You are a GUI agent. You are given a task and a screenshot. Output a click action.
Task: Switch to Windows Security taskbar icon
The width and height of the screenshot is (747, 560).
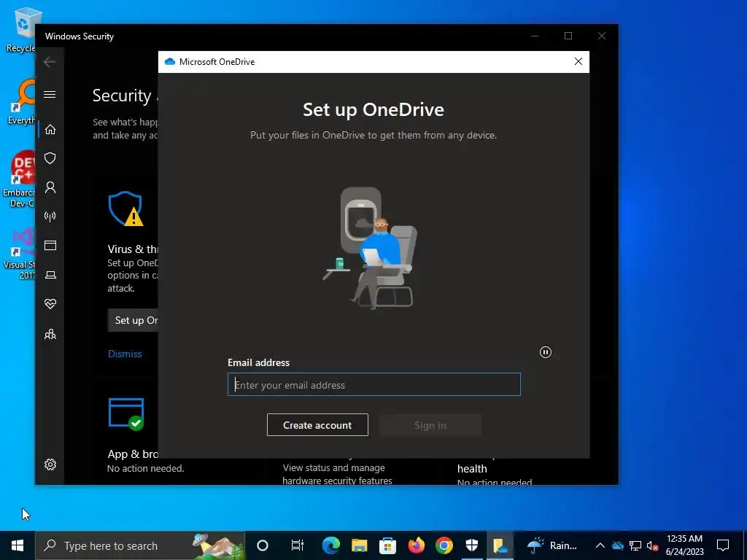pos(472,545)
